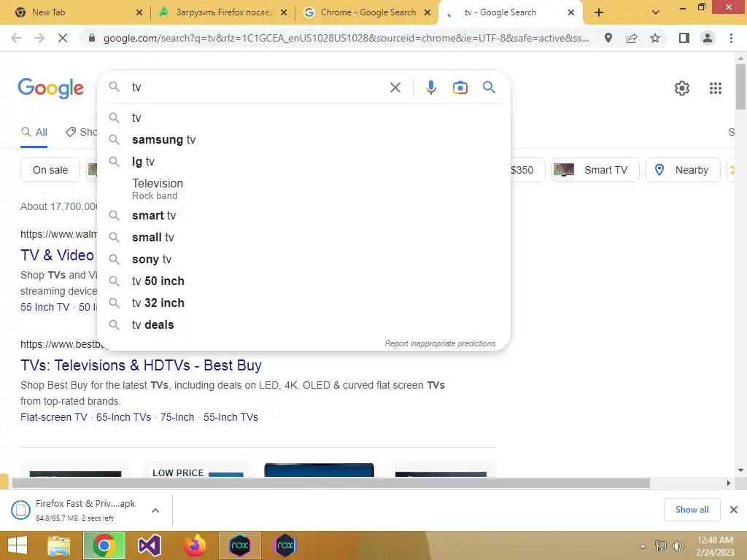Screen dimensions: 747x560
Task: Pick the small tv suggestion
Action: point(303,237)
